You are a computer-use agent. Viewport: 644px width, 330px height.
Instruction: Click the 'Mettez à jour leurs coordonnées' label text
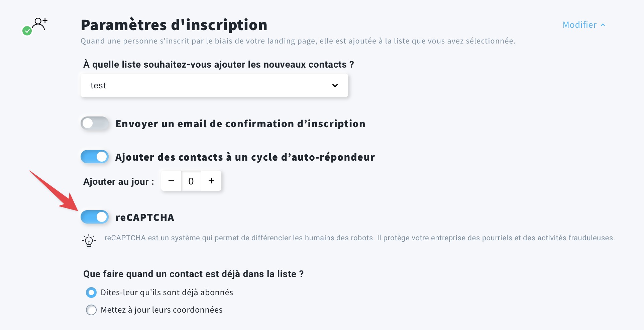click(162, 310)
